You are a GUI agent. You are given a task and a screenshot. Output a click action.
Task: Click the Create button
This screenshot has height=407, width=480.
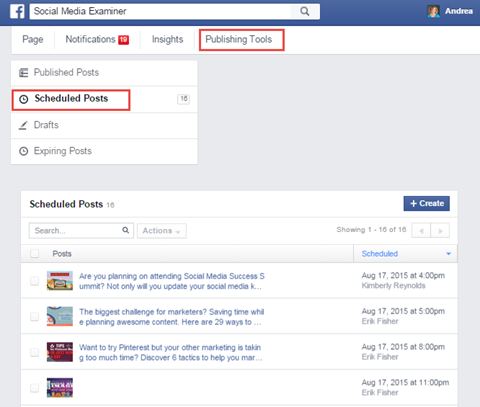pyautogui.click(x=427, y=203)
